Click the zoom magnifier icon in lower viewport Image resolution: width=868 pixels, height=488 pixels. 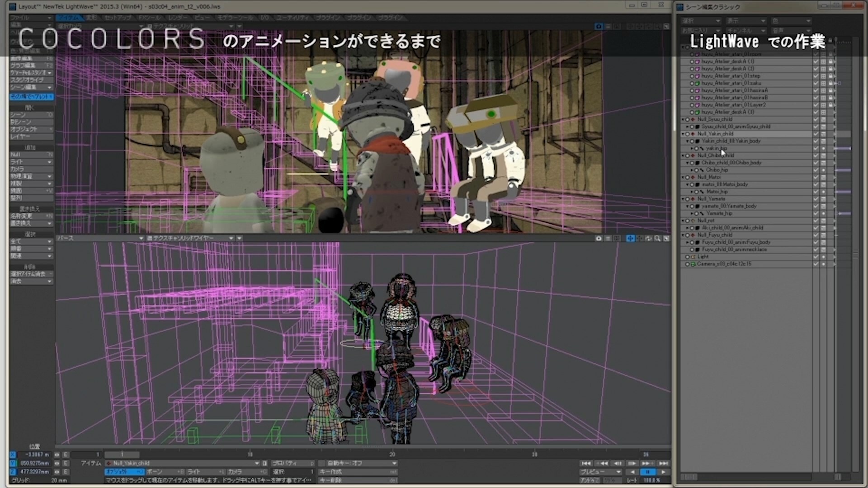point(657,238)
